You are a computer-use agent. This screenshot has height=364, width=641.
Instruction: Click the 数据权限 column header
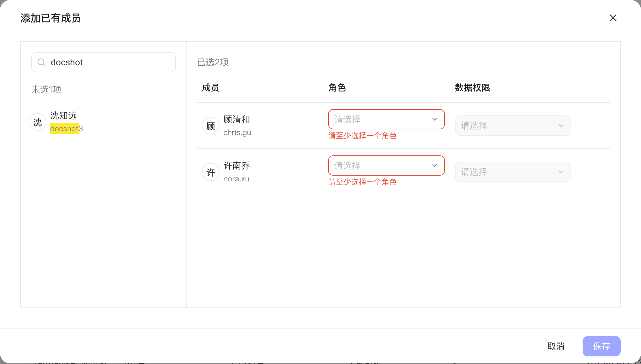tap(472, 88)
